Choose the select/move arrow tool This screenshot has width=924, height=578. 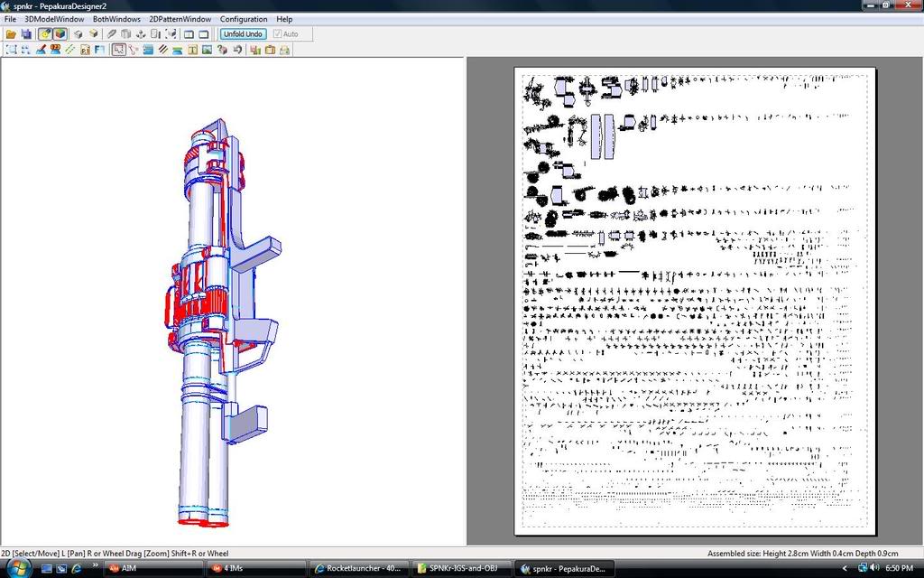pyautogui.click(x=118, y=50)
